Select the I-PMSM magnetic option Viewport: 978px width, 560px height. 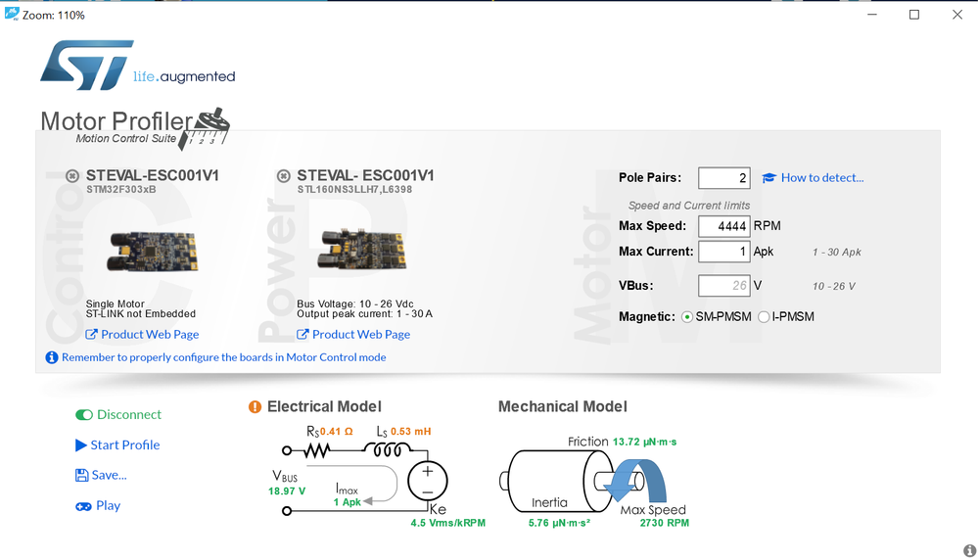tap(764, 317)
